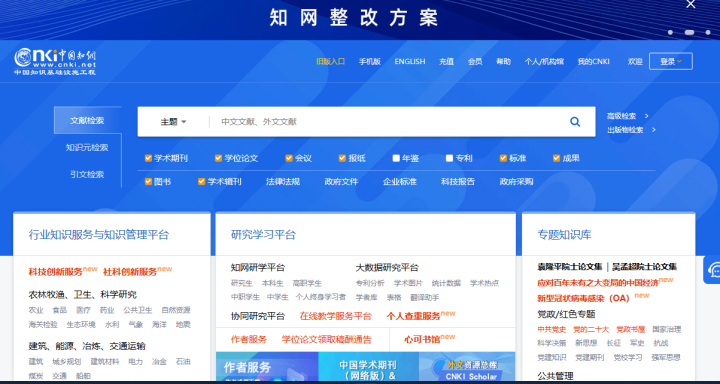Toggle the 学术期刊 checkbox
Image resolution: width=720 pixels, height=384 pixels.
coord(148,158)
